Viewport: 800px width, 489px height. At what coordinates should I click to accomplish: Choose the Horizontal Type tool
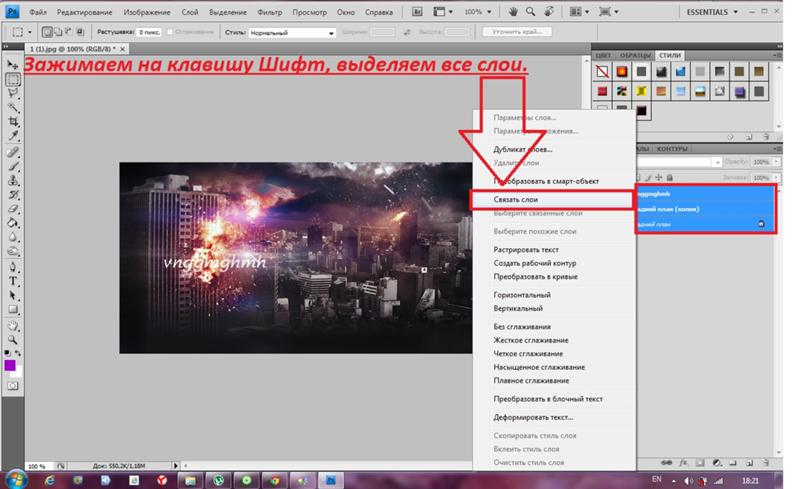[13, 281]
